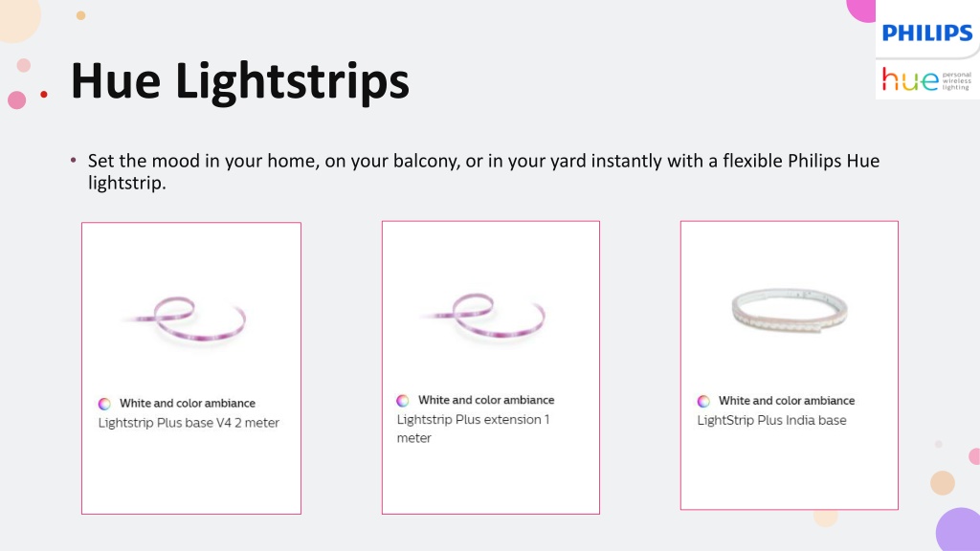This screenshot has height=551, width=980.
Task: Select the Lightstrip Plus base V4 product image
Action: point(186,320)
